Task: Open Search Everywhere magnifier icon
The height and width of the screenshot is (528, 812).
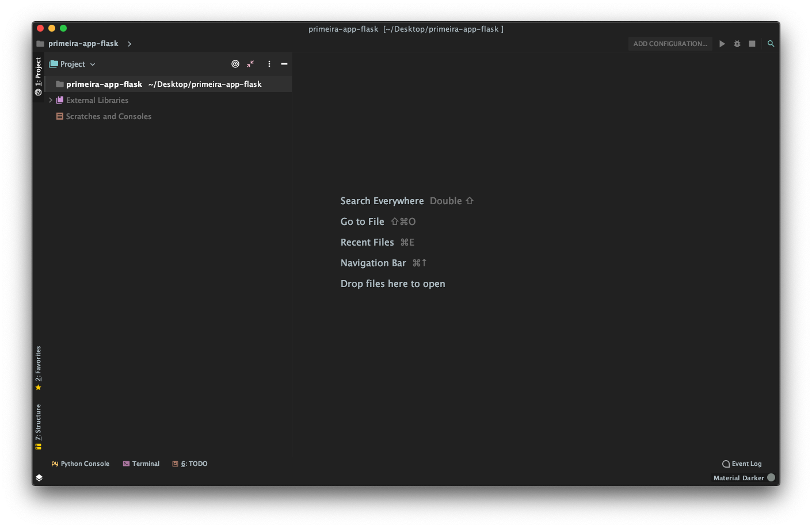Action: click(771, 44)
